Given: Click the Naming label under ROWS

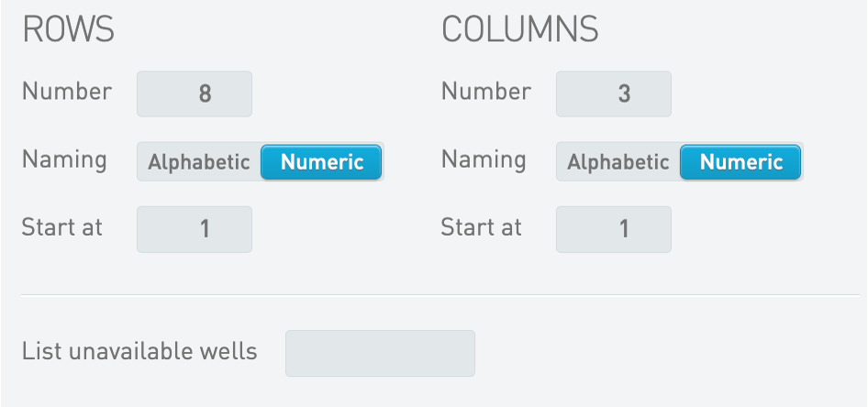Looking at the screenshot, I should click(x=64, y=160).
